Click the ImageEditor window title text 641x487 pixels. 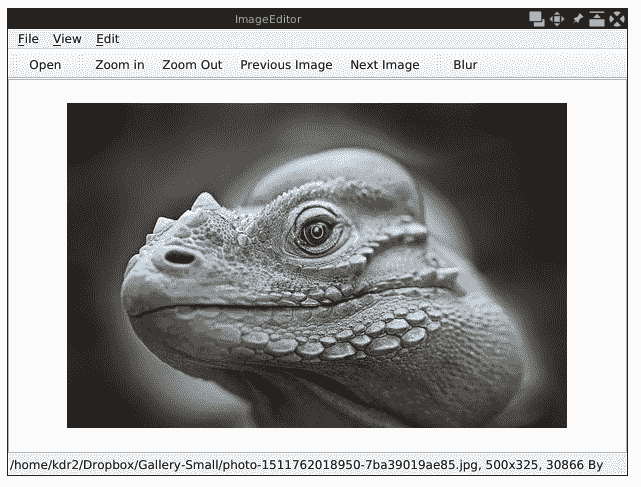(x=267, y=18)
